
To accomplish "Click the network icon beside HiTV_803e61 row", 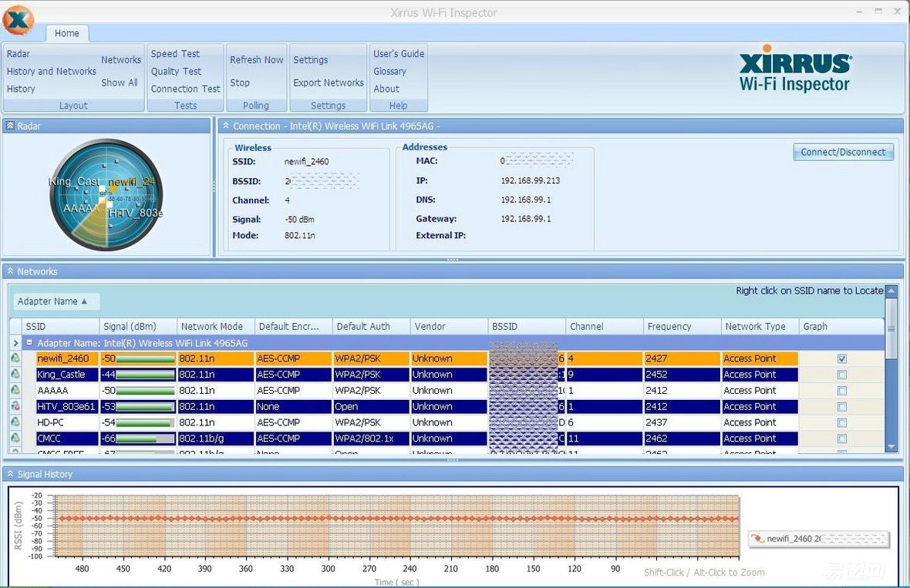I will click(15, 406).
